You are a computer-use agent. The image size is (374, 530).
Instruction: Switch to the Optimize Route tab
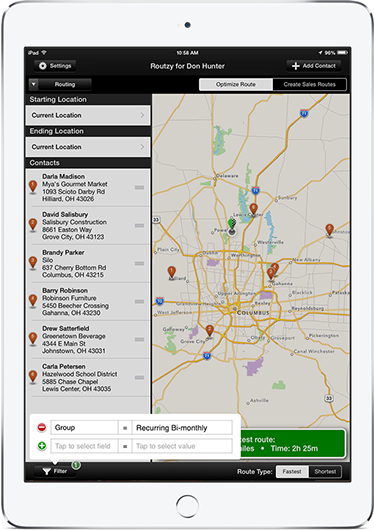coord(236,85)
